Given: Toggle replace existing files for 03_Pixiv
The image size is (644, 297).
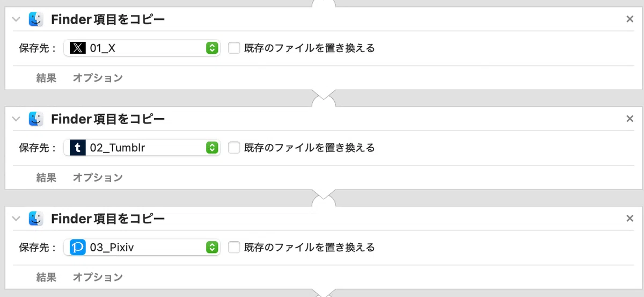Looking at the screenshot, I should pos(233,247).
